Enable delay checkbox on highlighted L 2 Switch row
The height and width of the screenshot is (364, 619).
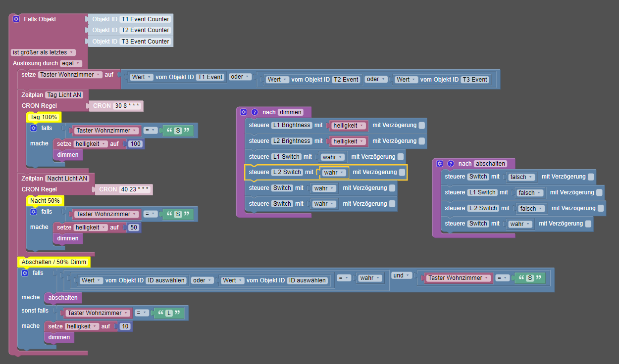point(402,172)
